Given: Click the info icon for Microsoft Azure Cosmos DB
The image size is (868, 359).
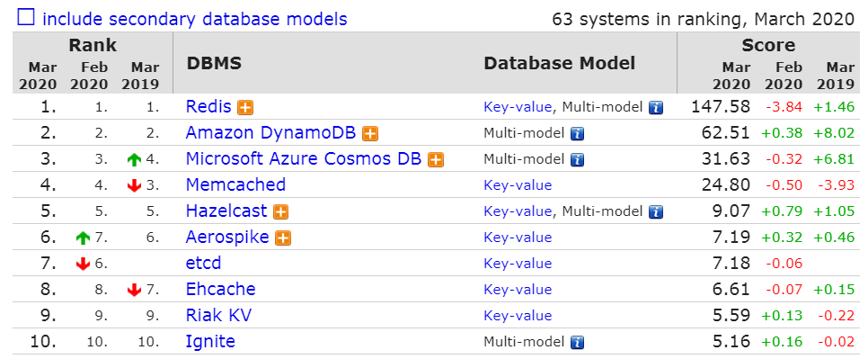Looking at the screenshot, I should tap(578, 160).
